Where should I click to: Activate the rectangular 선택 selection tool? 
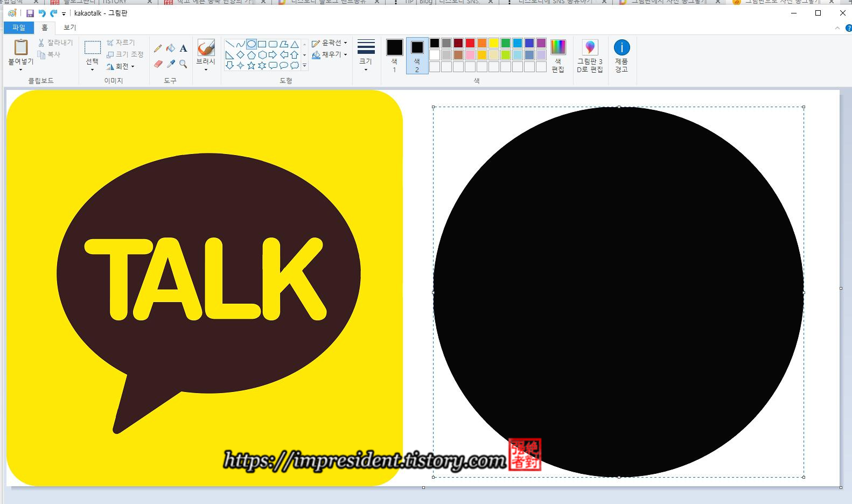pos(93,47)
